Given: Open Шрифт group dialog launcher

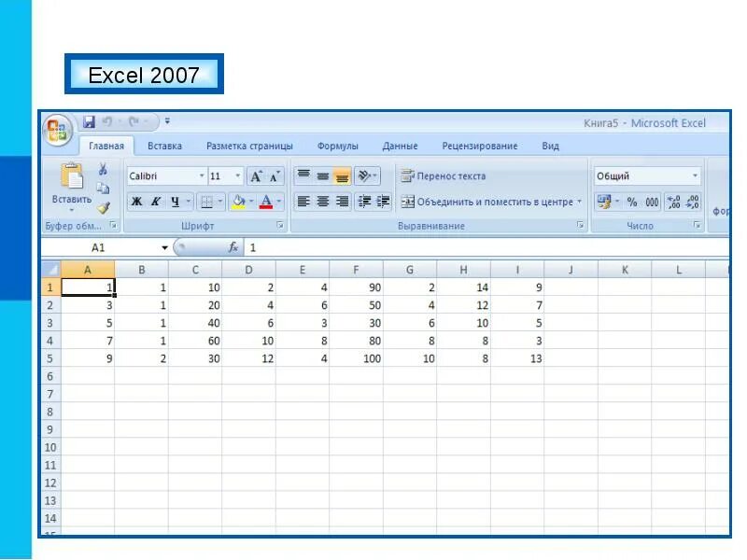Looking at the screenshot, I should click(x=280, y=225).
